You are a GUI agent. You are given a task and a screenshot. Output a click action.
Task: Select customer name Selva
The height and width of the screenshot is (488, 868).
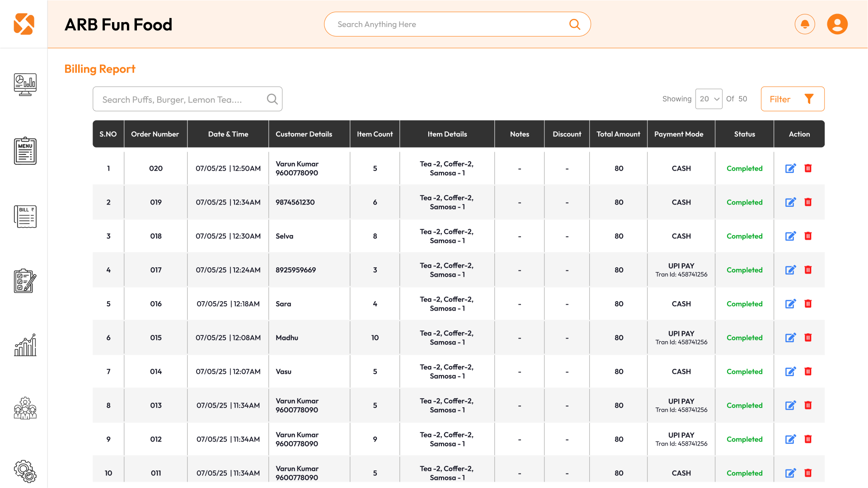click(284, 236)
